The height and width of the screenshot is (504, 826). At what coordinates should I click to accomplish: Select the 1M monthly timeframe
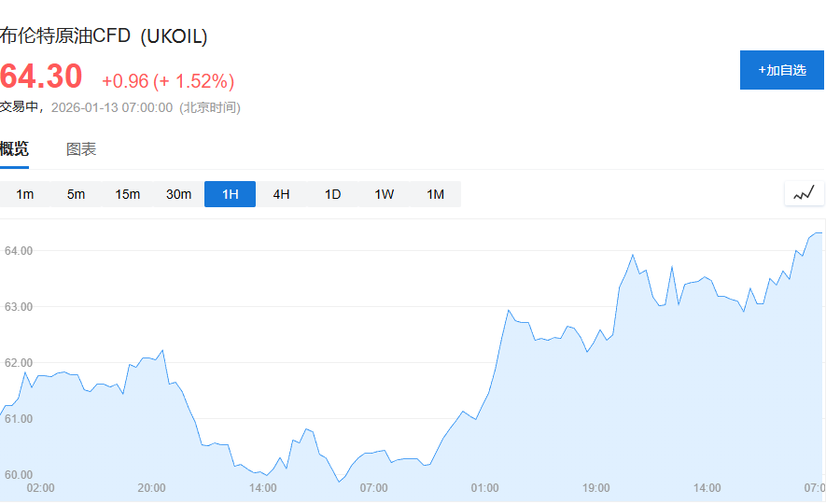point(435,194)
